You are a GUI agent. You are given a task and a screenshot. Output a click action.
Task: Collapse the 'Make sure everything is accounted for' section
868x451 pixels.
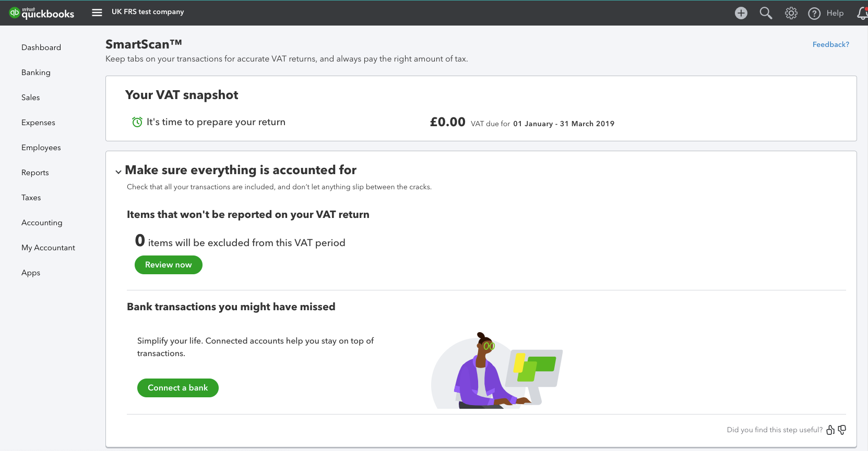click(x=118, y=172)
